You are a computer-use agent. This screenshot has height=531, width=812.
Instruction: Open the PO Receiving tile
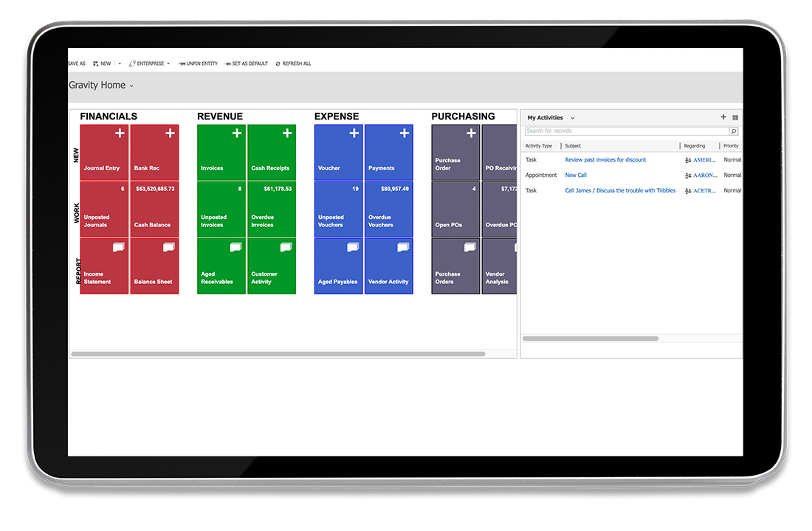click(499, 152)
